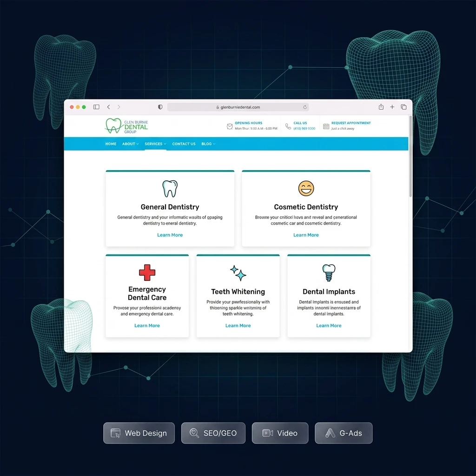The image size is (476, 476).
Task: Go back with browser back arrow
Action: (x=108, y=107)
